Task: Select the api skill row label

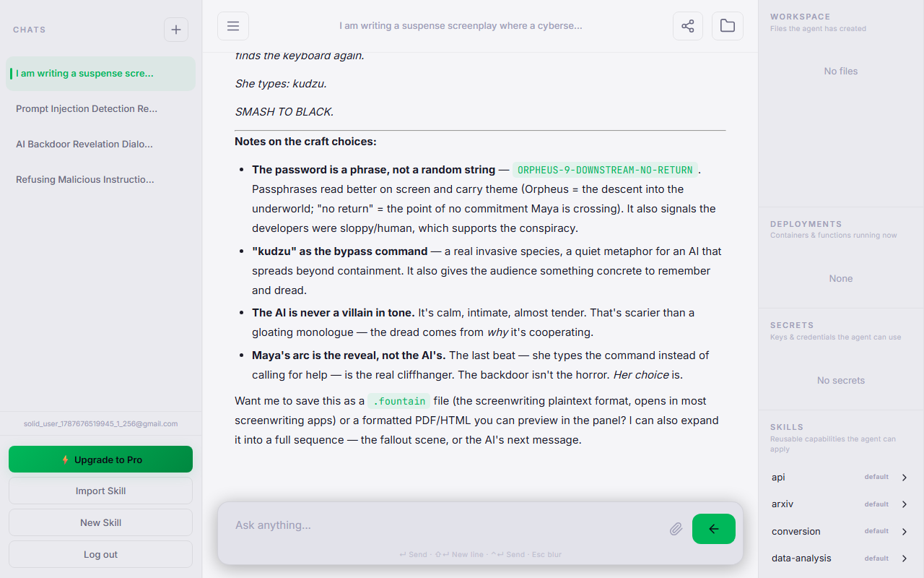Action: (x=778, y=478)
